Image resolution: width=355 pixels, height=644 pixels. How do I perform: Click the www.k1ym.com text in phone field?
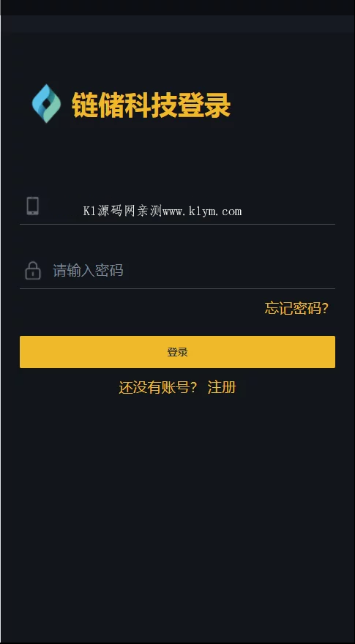202,212
